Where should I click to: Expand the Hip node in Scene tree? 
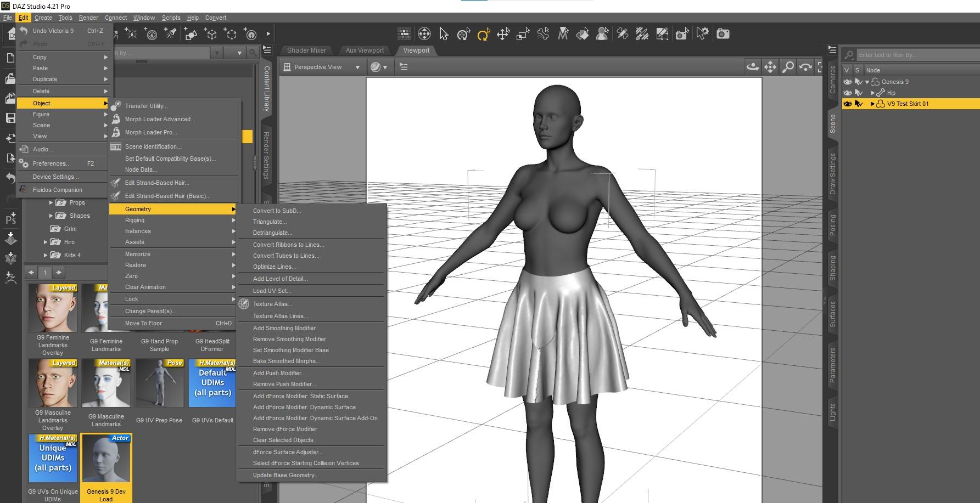872,93
